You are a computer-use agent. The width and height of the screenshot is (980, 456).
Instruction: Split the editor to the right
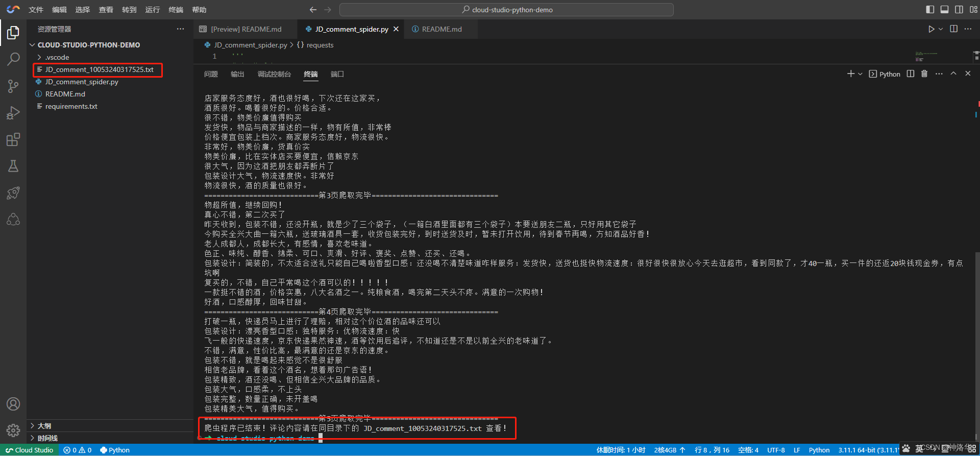coord(953,29)
